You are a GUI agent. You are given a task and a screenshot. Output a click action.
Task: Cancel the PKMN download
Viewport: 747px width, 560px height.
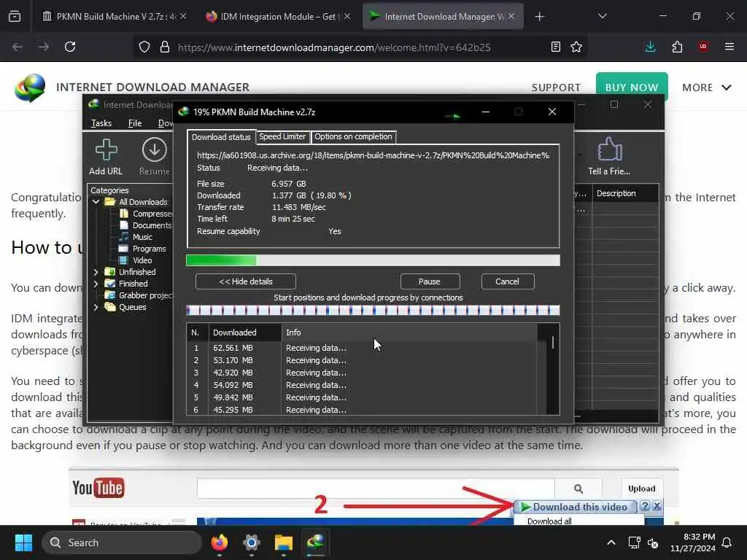[x=508, y=281]
